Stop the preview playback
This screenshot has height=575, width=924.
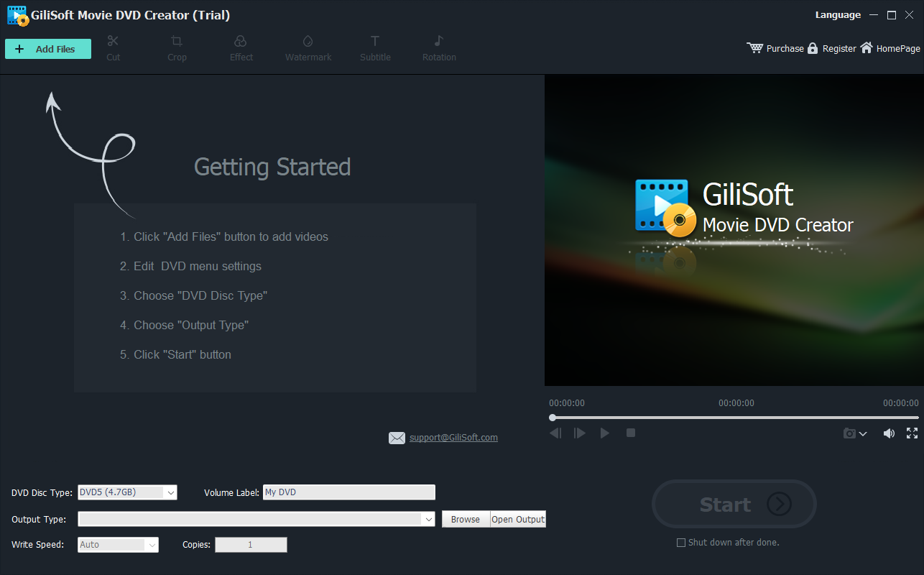(x=631, y=433)
